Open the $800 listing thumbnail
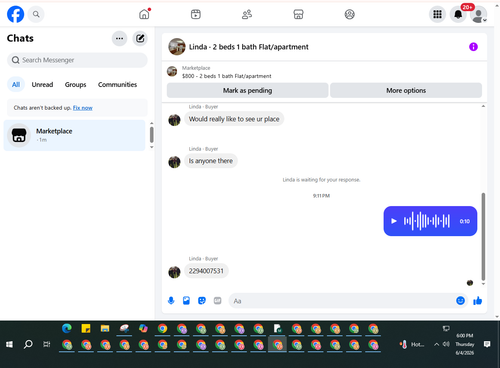500x368 pixels. pyautogui.click(x=172, y=71)
